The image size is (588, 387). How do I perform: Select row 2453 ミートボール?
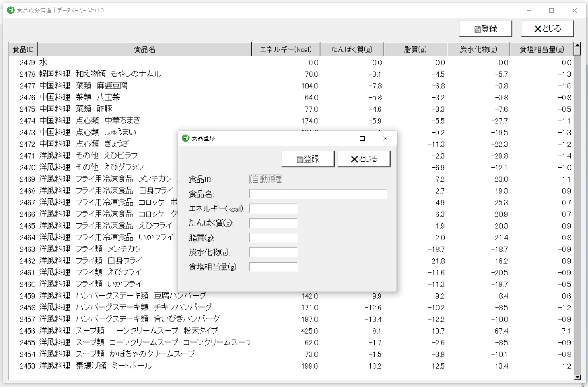pyautogui.click(x=291, y=366)
